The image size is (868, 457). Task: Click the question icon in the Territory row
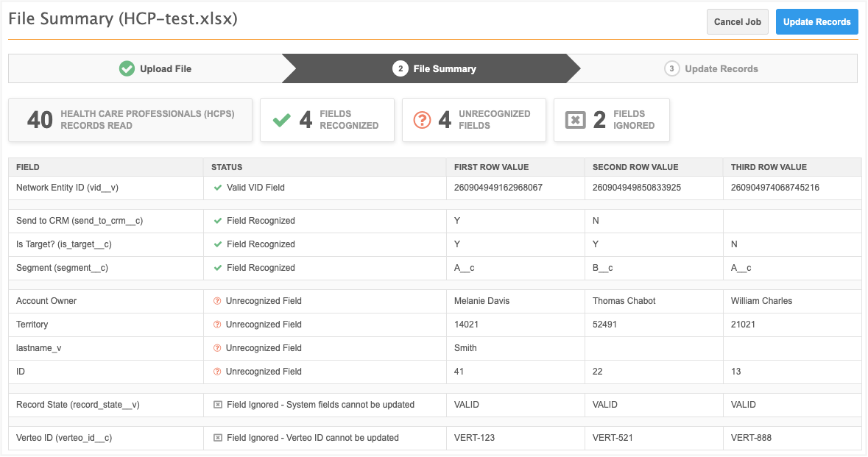point(217,325)
